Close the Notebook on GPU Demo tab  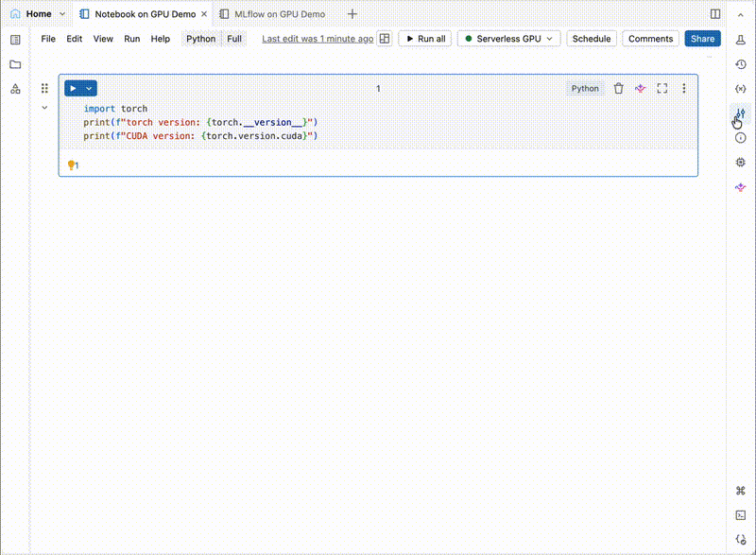coord(204,14)
